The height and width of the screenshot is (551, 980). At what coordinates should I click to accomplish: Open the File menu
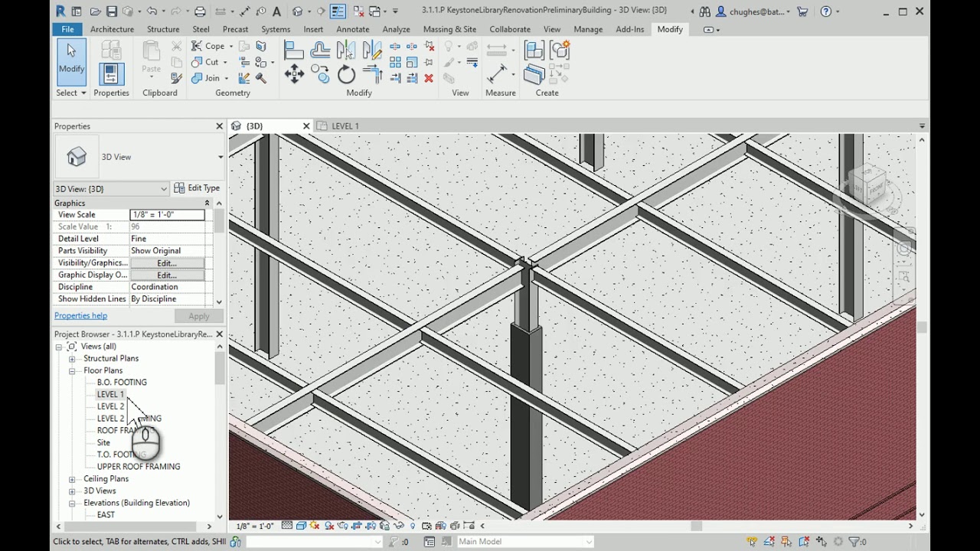[x=67, y=29]
